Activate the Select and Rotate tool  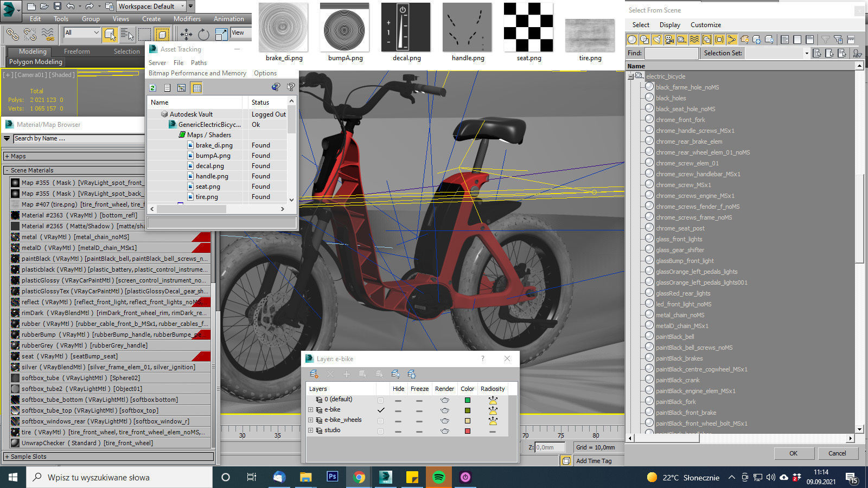[x=203, y=34]
